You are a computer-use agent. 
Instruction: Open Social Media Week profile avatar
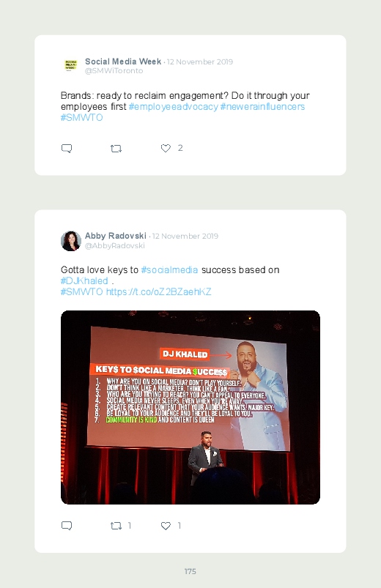point(71,65)
